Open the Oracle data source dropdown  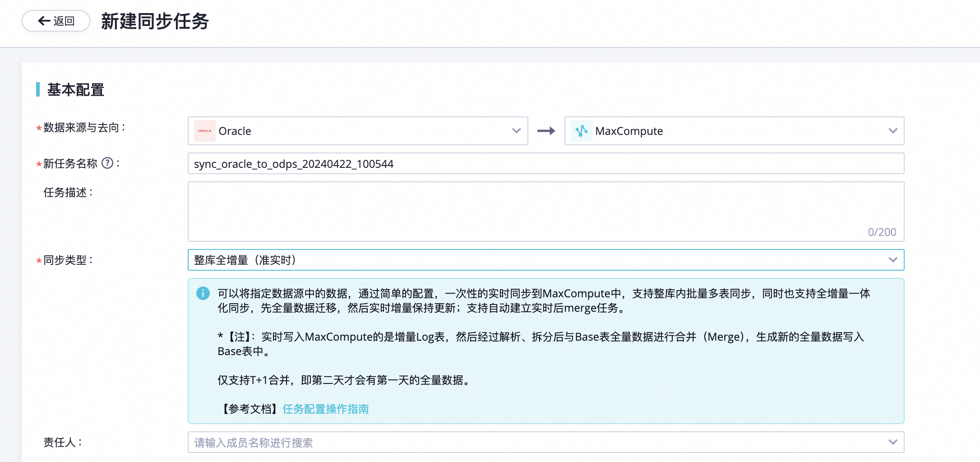[358, 131]
